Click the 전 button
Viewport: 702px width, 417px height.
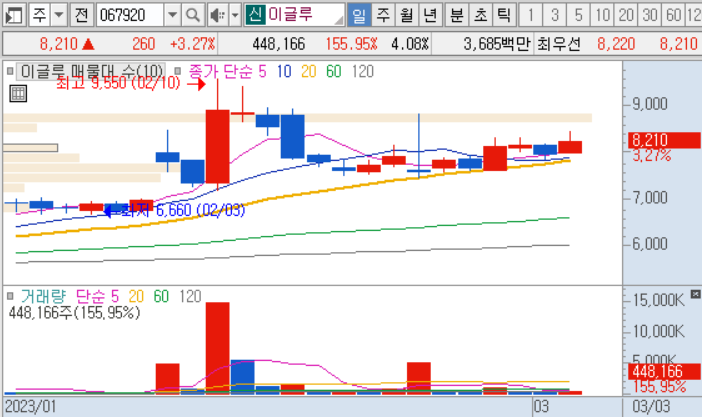[x=81, y=15]
